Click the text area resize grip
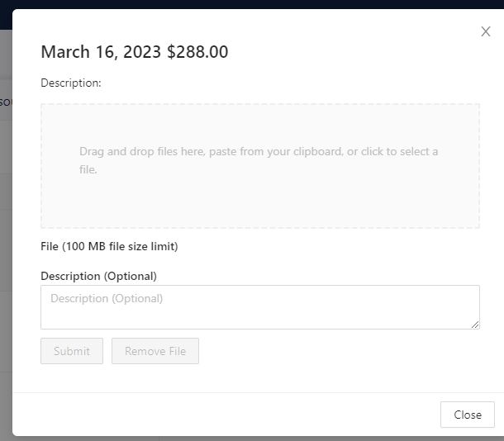 (x=475, y=325)
